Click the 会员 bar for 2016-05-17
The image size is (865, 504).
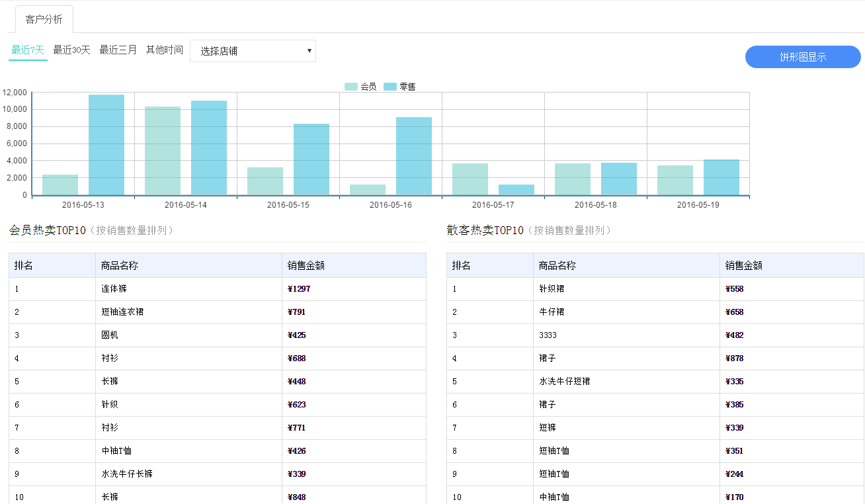(470, 179)
